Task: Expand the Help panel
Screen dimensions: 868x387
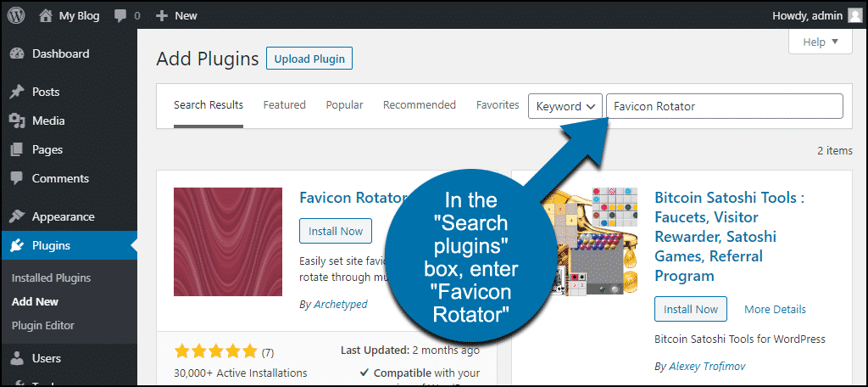Action: [821, 42]
